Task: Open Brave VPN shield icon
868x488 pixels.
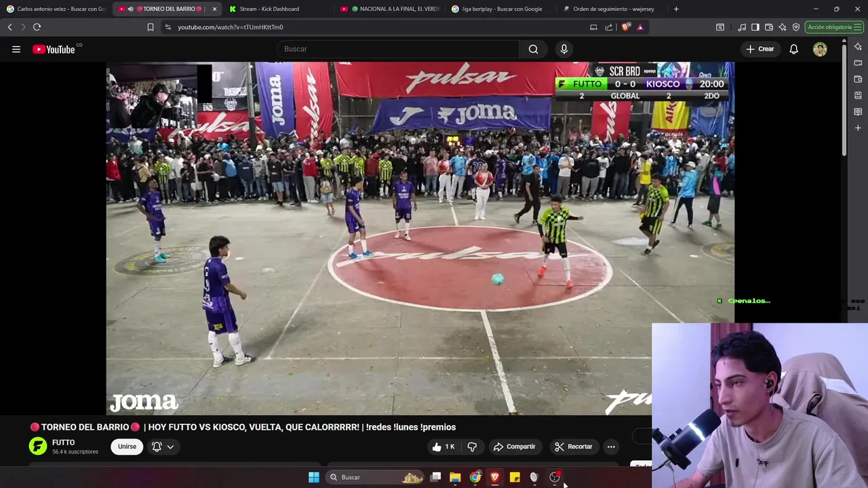Action: click(795, 27)
